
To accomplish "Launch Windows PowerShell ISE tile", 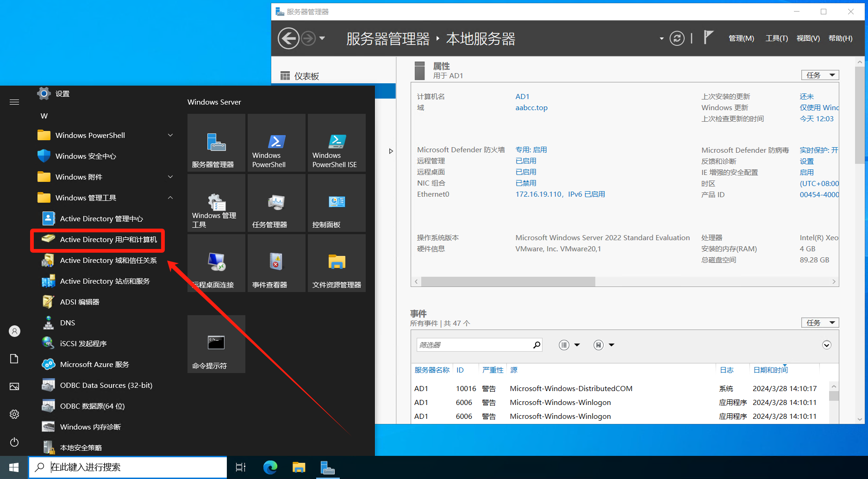I will pos(337,143).
